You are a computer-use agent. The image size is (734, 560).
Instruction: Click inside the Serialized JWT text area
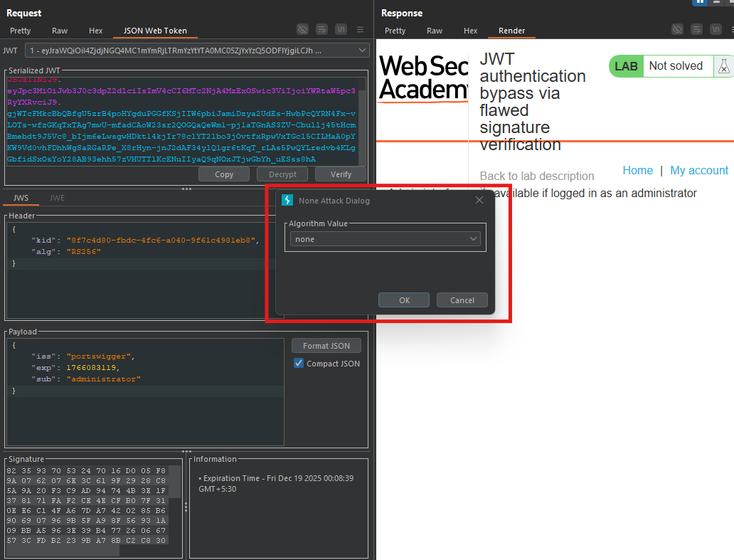182,122
